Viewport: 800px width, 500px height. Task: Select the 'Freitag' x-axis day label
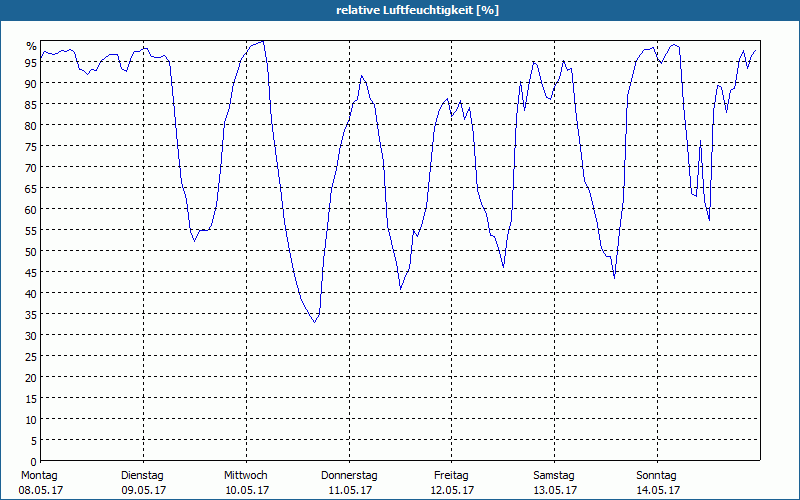pos(451,475)
